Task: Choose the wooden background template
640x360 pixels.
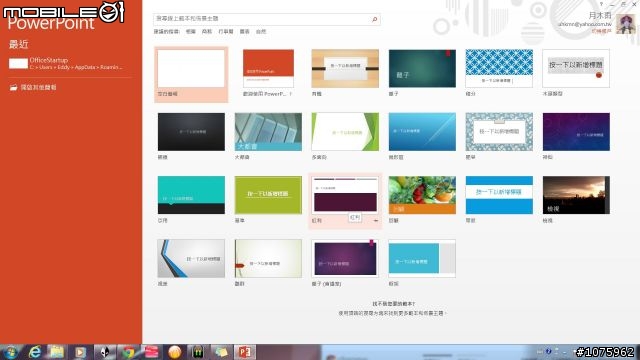Action: point(345,69)
